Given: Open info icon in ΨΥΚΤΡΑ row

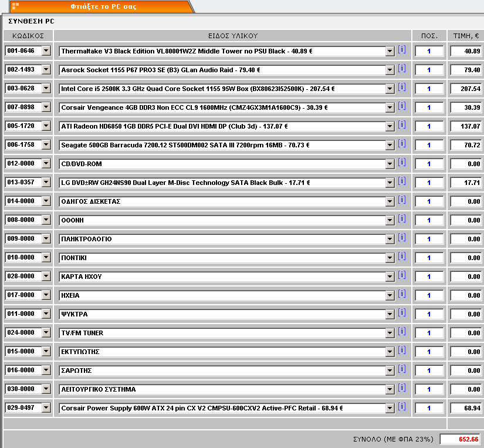Looking at the screenshot, I should 402,313.
